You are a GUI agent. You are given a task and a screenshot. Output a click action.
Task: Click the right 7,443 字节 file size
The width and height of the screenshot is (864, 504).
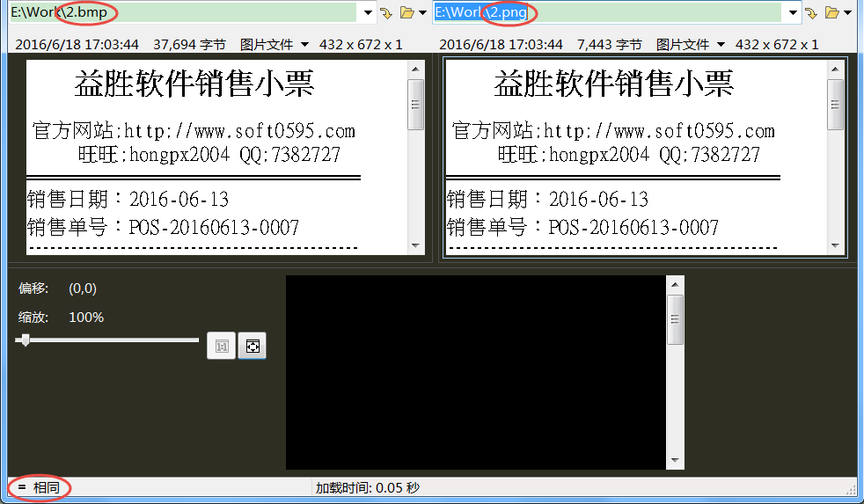[610, 45]
